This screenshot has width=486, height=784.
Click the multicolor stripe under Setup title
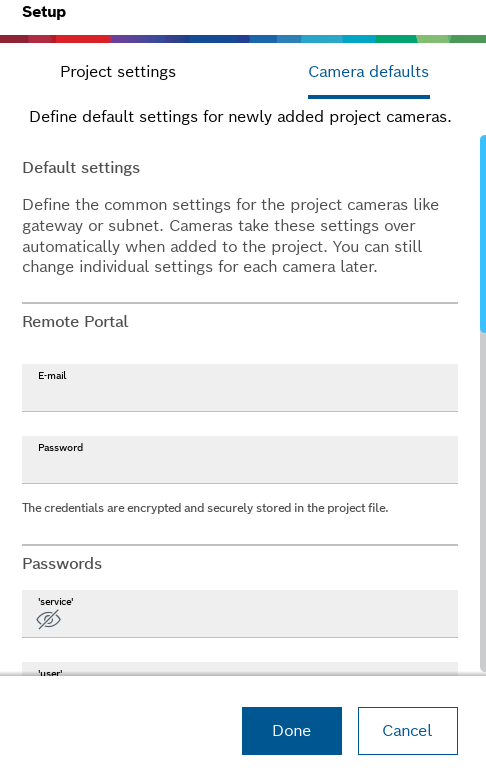243,39
